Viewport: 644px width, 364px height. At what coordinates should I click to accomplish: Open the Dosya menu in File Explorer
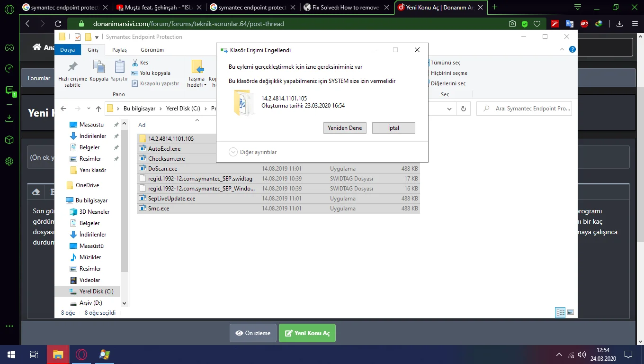67,50
